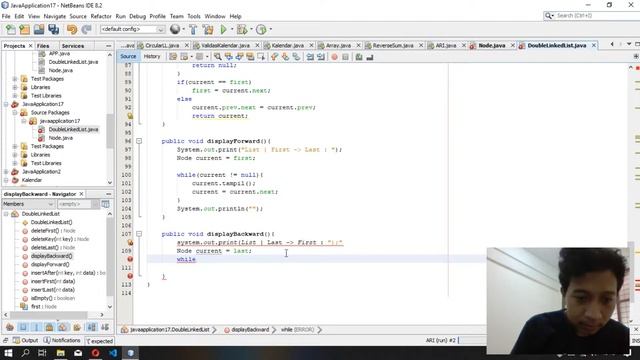Toggle Show Static Members filter in Navigator
The image size is (640, 360).
click(x=36, y=327)
